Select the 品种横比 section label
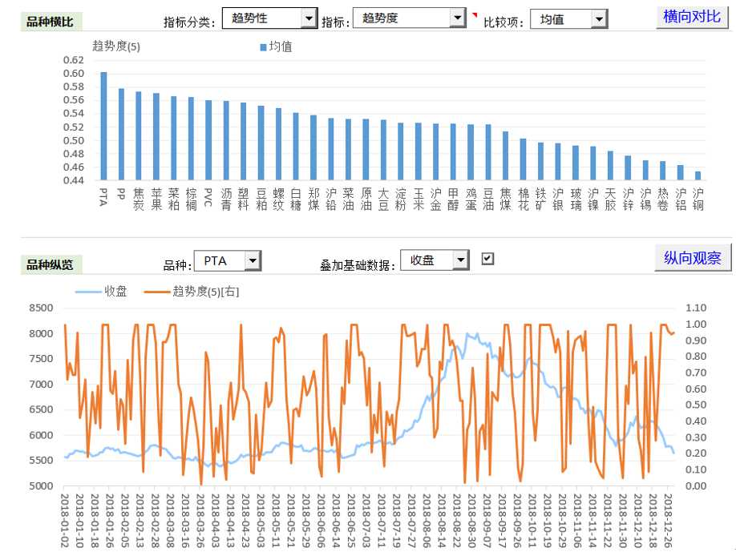The image size is (736, 560). tap(50, 22)
